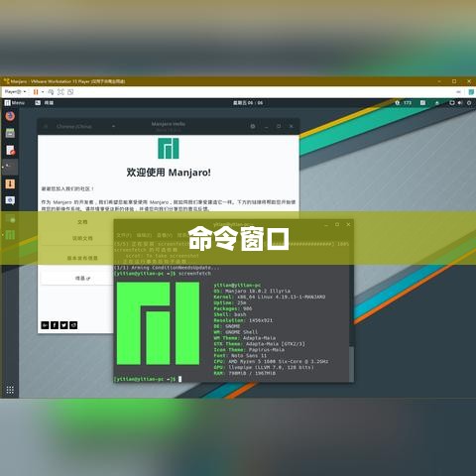Expand the arrow beside the pause button
476x476 pixels.
(x=43, y=92)
